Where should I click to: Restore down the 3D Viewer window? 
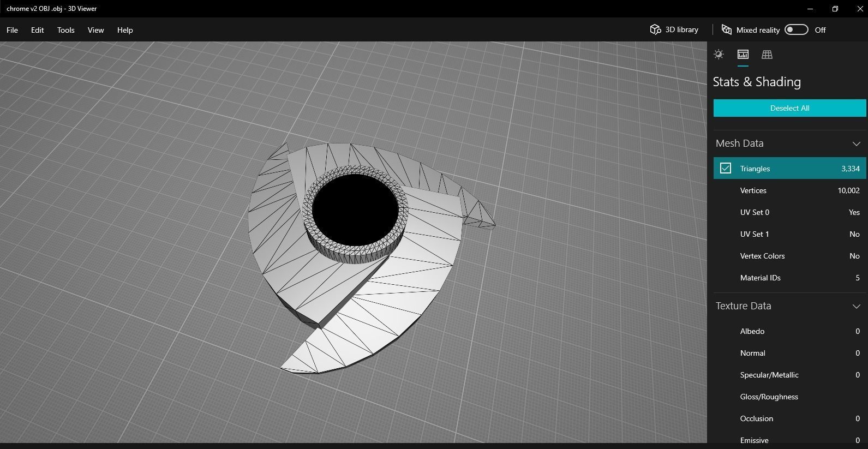[x=835, y=9]
